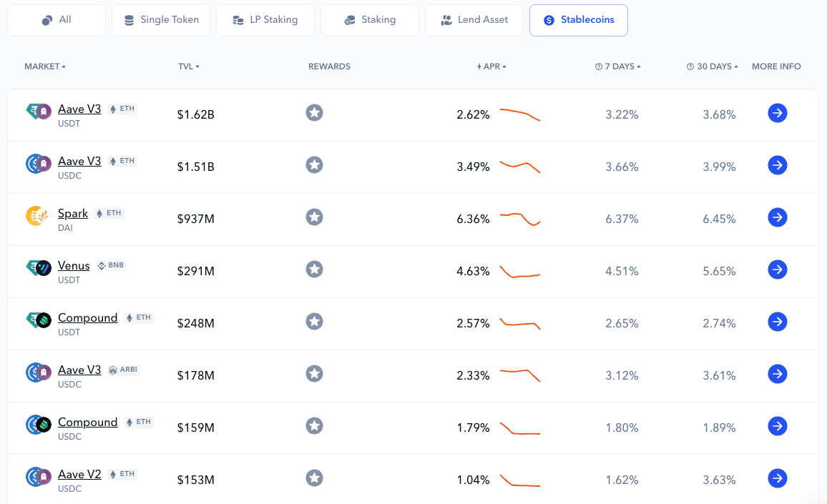Open the Aave V3 link on ARBI
Image resolution: width=827 pixels, height=504 pixels.
point(79,370)
